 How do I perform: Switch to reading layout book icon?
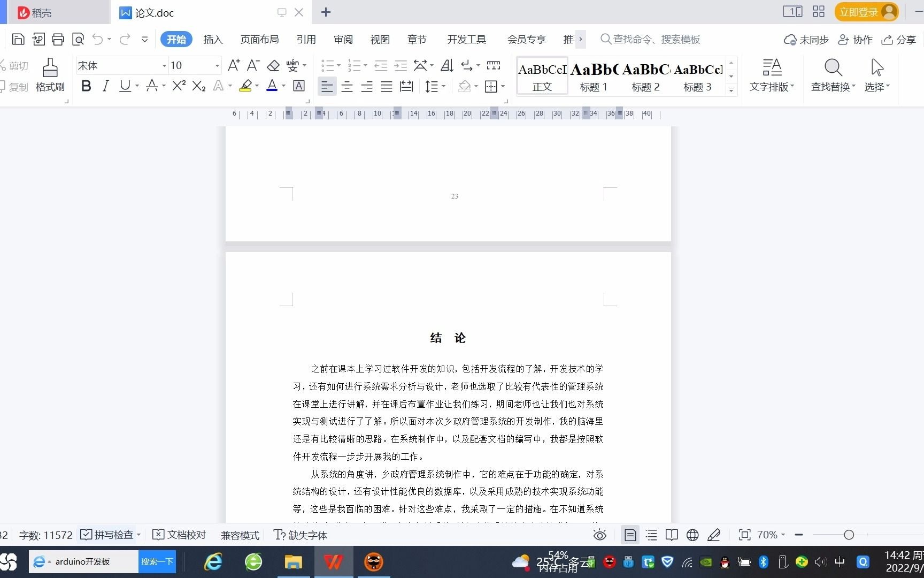[x=672, y=535]
